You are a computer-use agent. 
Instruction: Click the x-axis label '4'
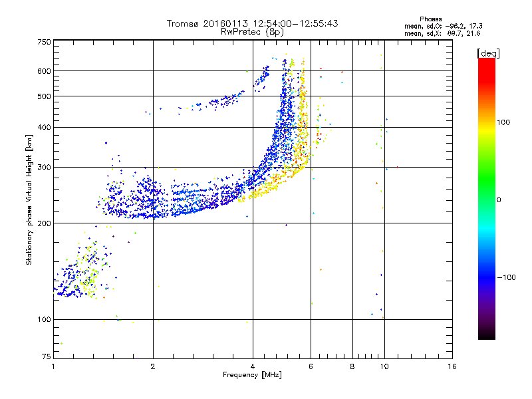pos(253,366)
